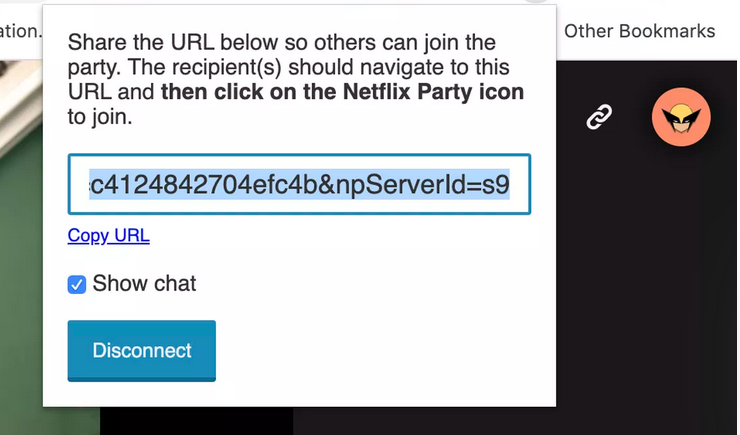Click the "Show chat" label text
The image size is (740, 435).
tap(144, 284)
